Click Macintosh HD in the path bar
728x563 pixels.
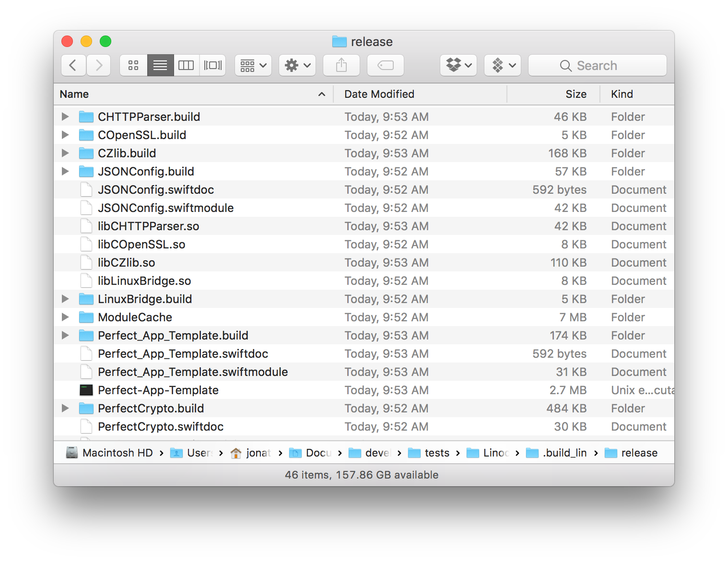[109, 453]
